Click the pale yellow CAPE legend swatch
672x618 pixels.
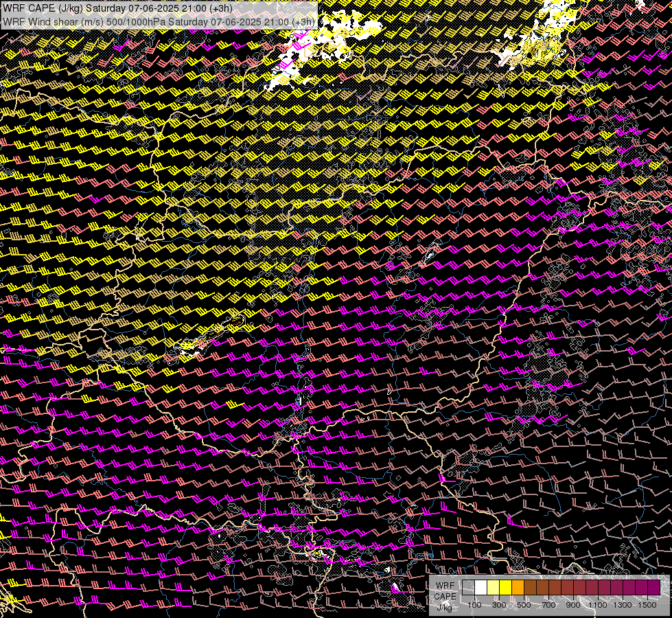pyautogui.click(x=494, y=588)
